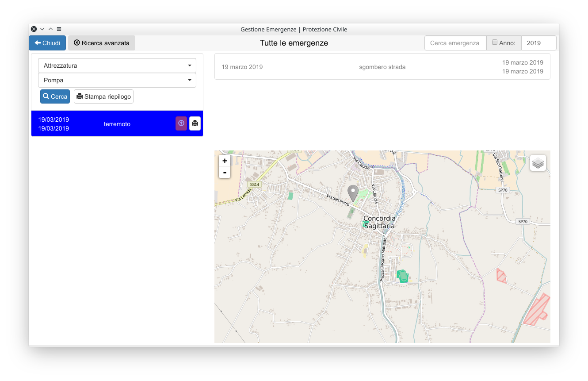Print the terremoto emergency record
The height and width of the screenshot is (381, 588).
tap(195, 123)
